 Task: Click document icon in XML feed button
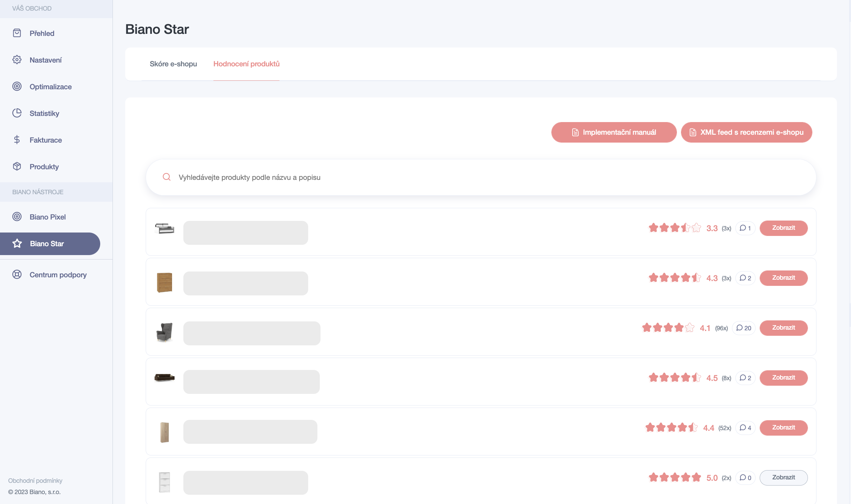point(693,132)
